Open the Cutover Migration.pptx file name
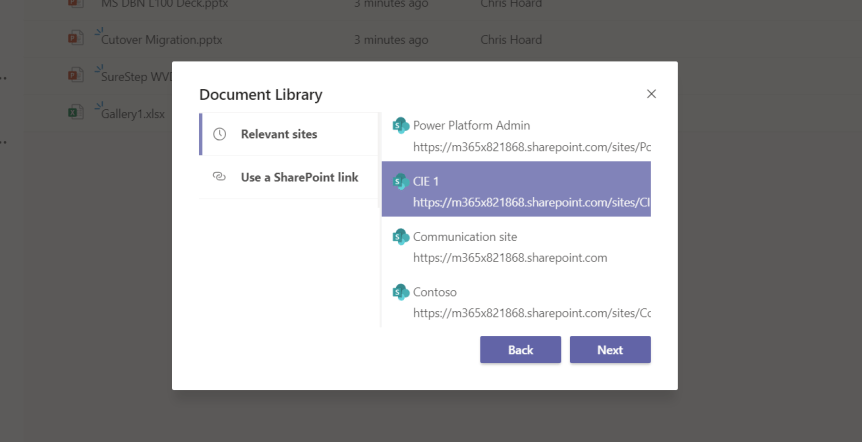Image resolution: width=862 pixels, height=442 pixels. pyautogui.click(x=161, y=40)
